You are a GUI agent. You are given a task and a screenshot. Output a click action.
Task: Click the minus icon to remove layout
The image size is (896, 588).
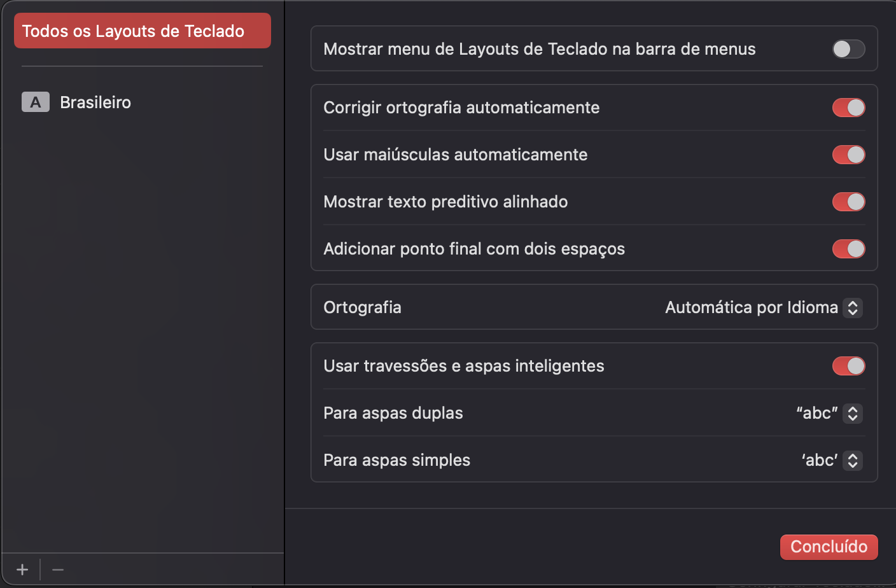click(58, 570)
